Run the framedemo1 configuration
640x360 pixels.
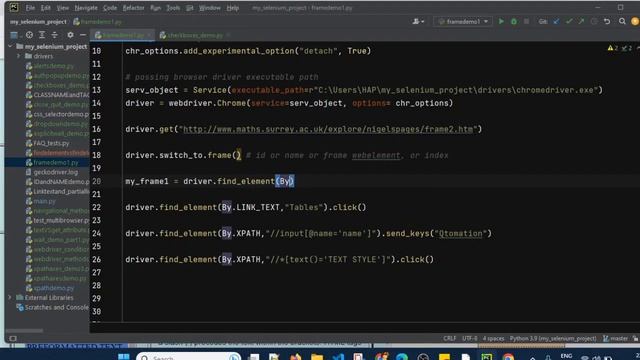tap(501, 21)
